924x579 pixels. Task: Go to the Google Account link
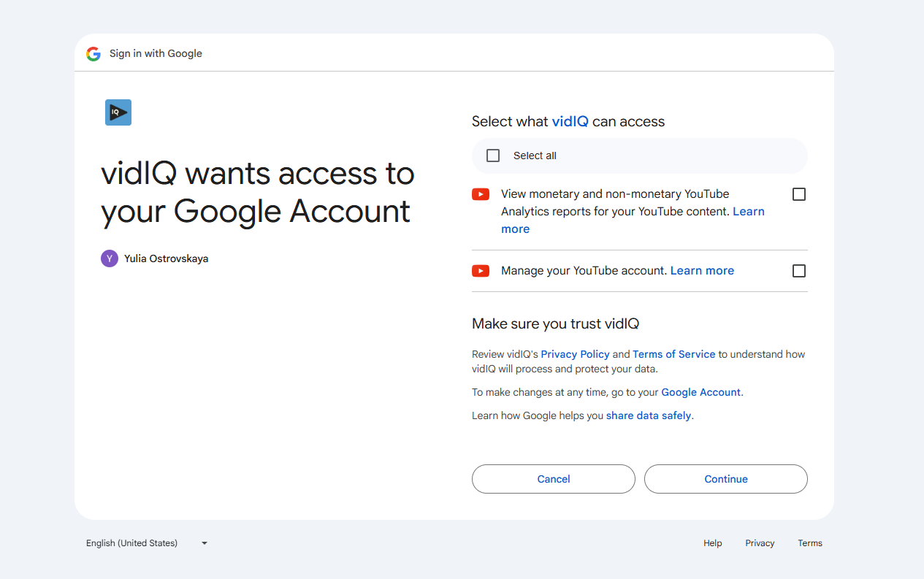tap(700, 392)
